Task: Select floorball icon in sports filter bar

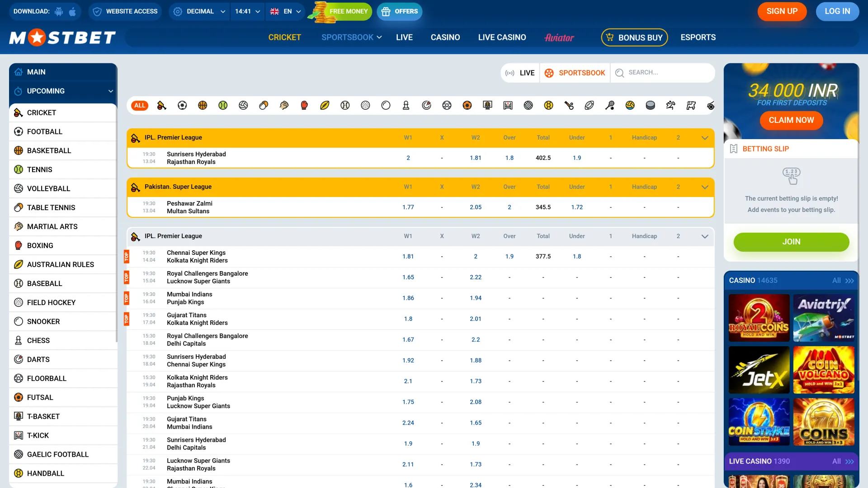Action: pyautogui.click(x=447, y=105)
